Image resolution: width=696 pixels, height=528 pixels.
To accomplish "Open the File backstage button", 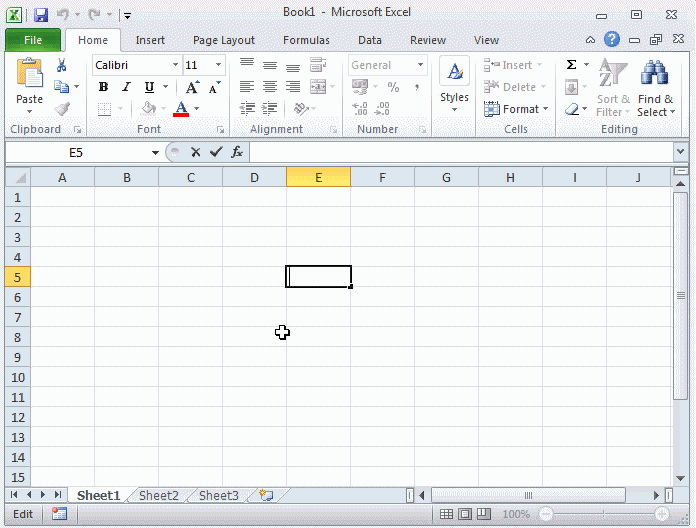I will (x=33, y=41).
